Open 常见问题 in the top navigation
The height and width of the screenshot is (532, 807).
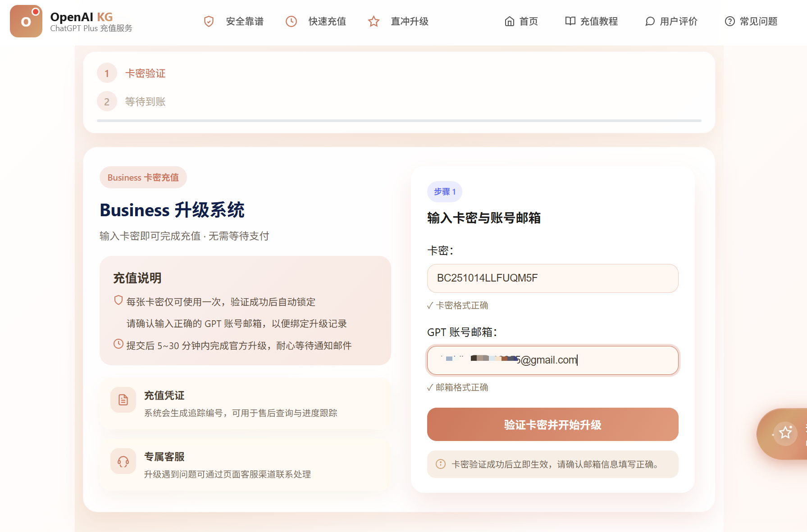click(751, 21)
